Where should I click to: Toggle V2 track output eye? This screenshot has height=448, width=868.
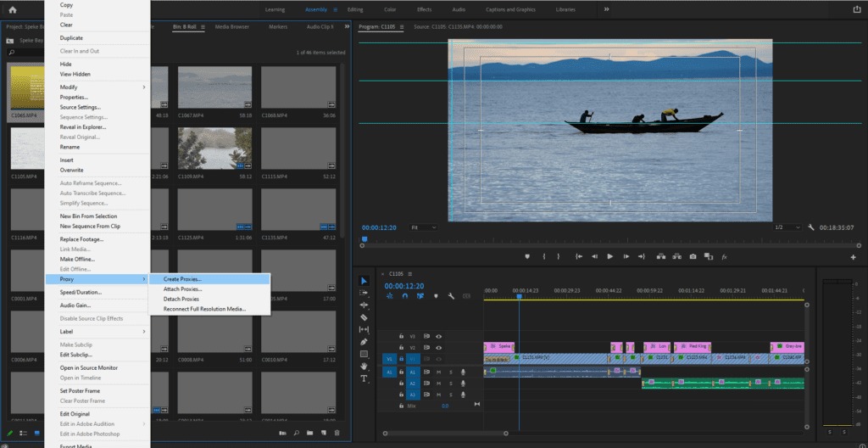click(x=438, y=348)
